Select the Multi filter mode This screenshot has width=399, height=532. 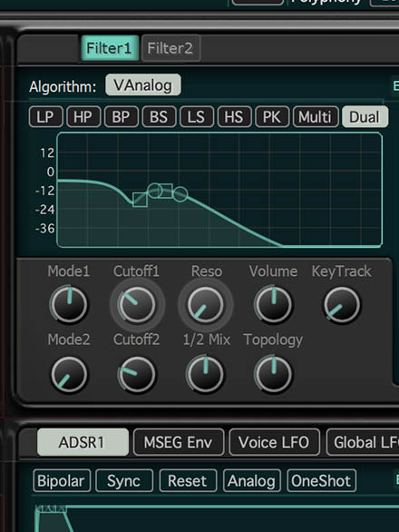tap(316, 117)
